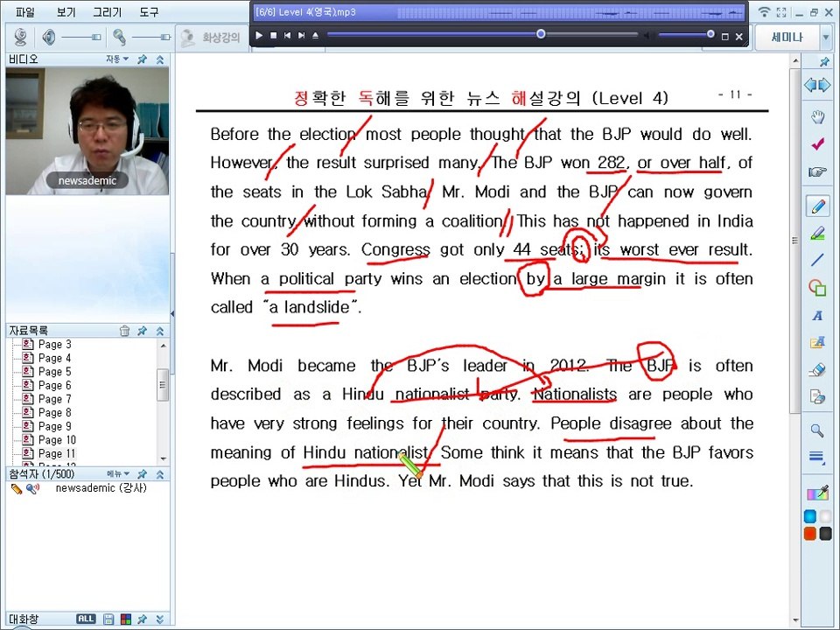Skip to previous audio track

(287, 35)
